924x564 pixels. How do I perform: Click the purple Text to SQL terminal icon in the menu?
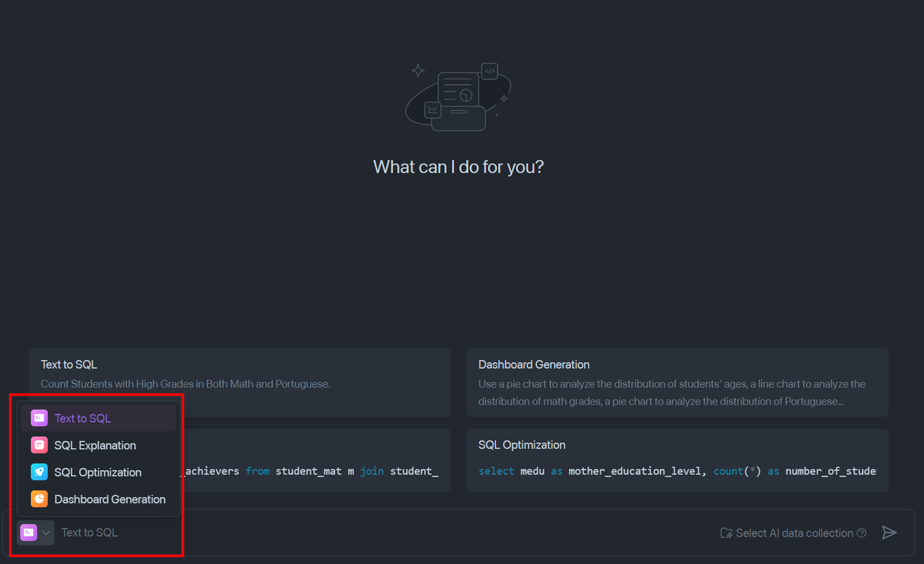(x=39, y=418)
